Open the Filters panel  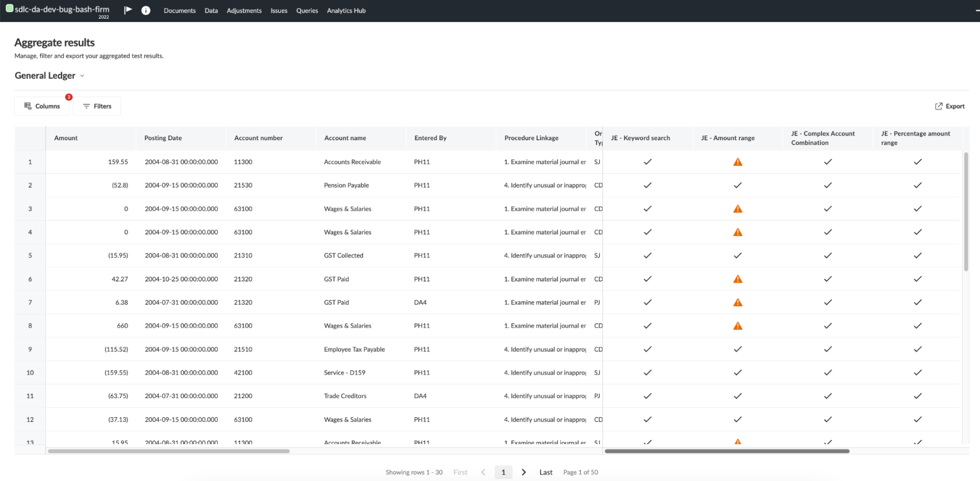point(97,106)
